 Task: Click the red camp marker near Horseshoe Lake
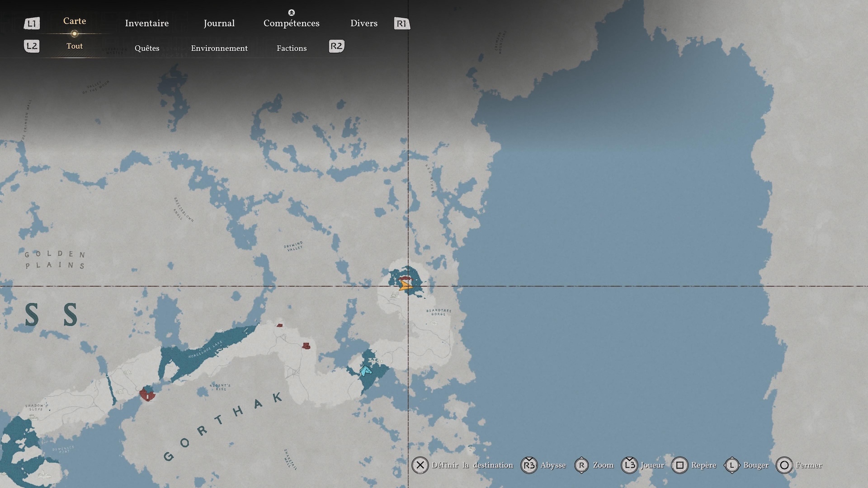[147, 394]
